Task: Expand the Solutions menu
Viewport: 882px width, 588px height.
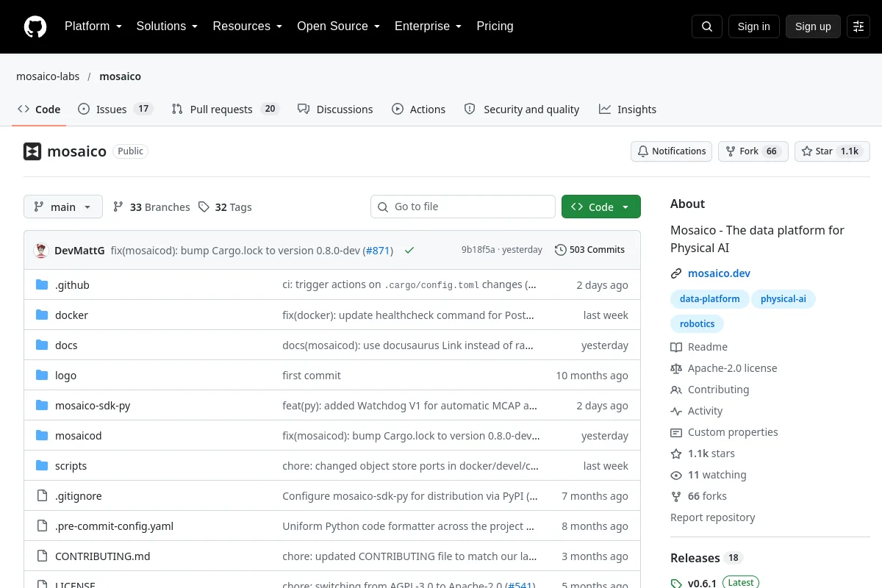Action: coord(167,26)
